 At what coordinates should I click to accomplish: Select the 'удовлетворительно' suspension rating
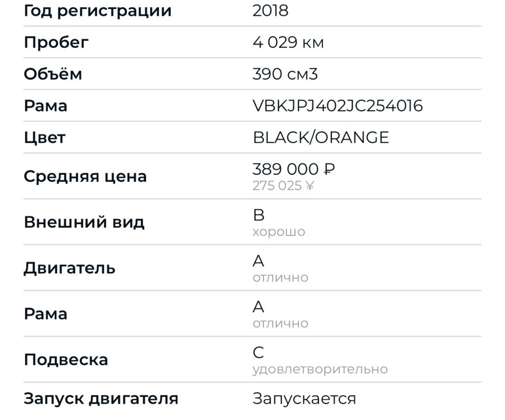tap(320, 369)
